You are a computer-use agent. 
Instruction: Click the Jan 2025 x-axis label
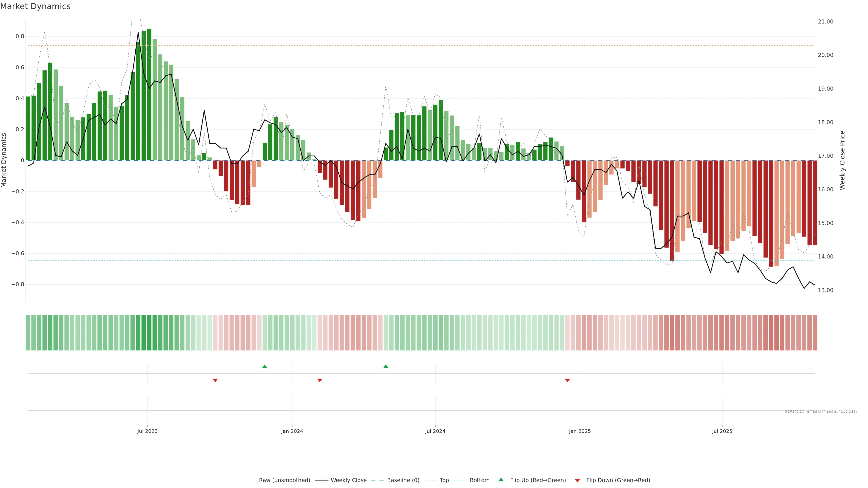pos(580,431)
